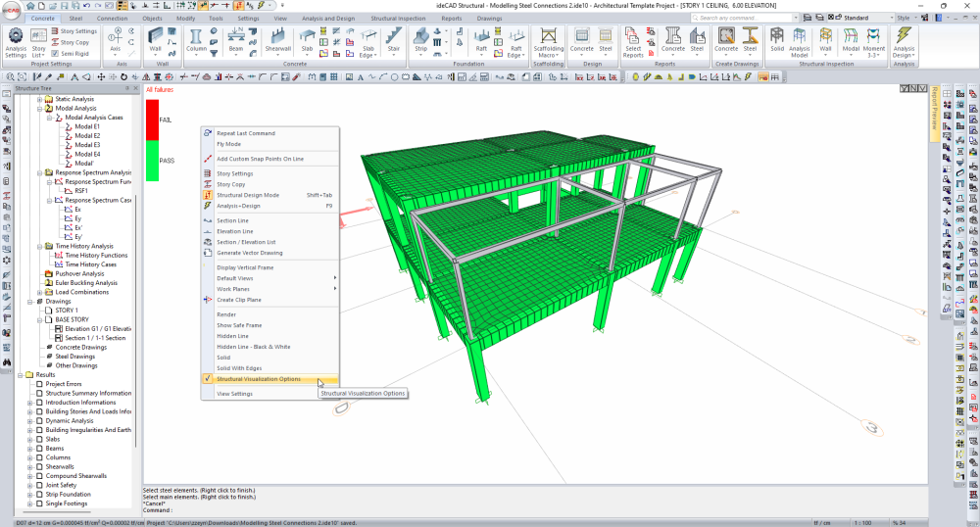980x527 pixels.
Task: Tick the Project Errors checkbox in Results
Action: click(39, 384)
